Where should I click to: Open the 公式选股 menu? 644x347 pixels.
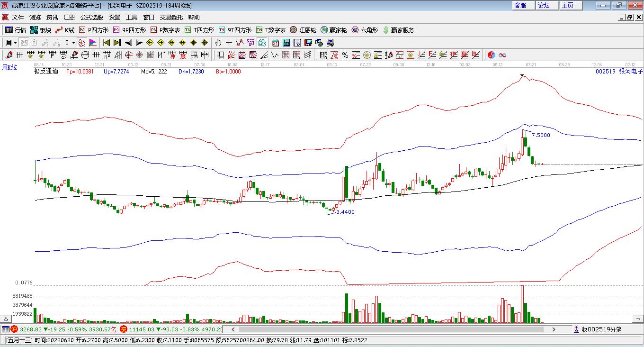(x=91, y=18)
